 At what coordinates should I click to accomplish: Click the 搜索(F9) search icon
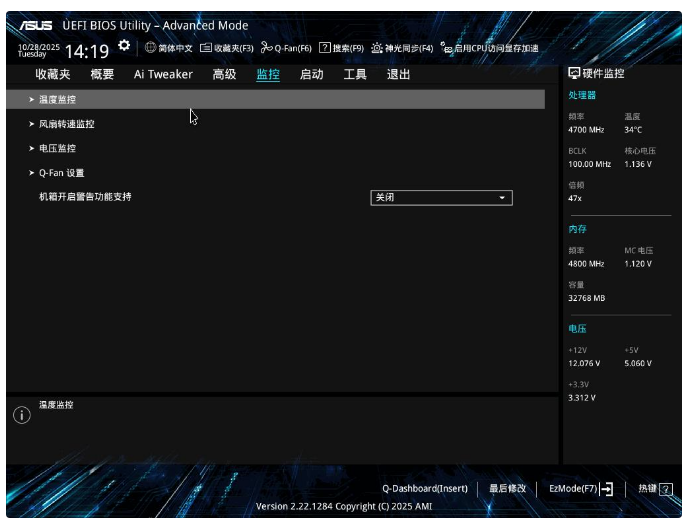[325, 48]
